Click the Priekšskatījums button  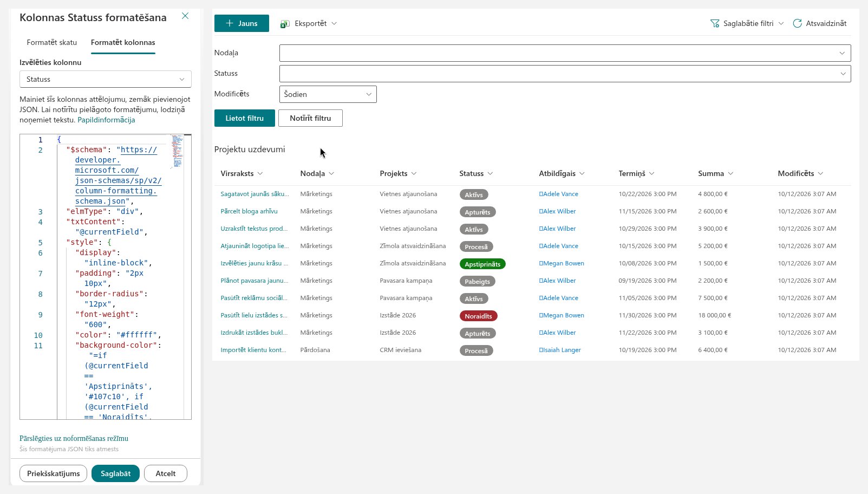(x=54, y=473)
